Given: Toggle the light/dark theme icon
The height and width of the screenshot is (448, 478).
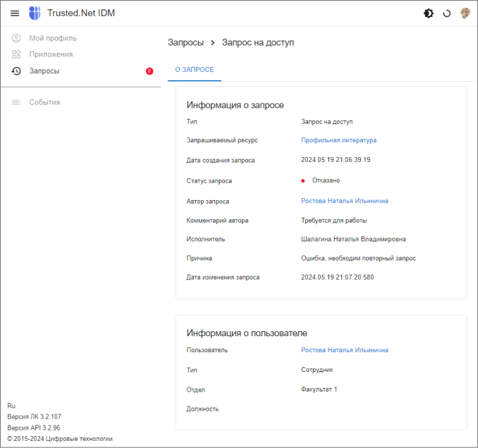Looking at the screenshot, I should (429, 13).
